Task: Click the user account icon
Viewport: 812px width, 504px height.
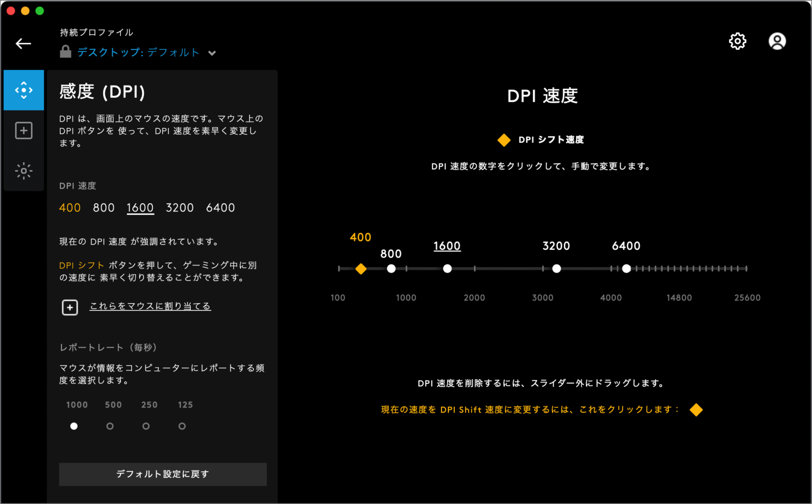Action: click(x=777, y=41)
